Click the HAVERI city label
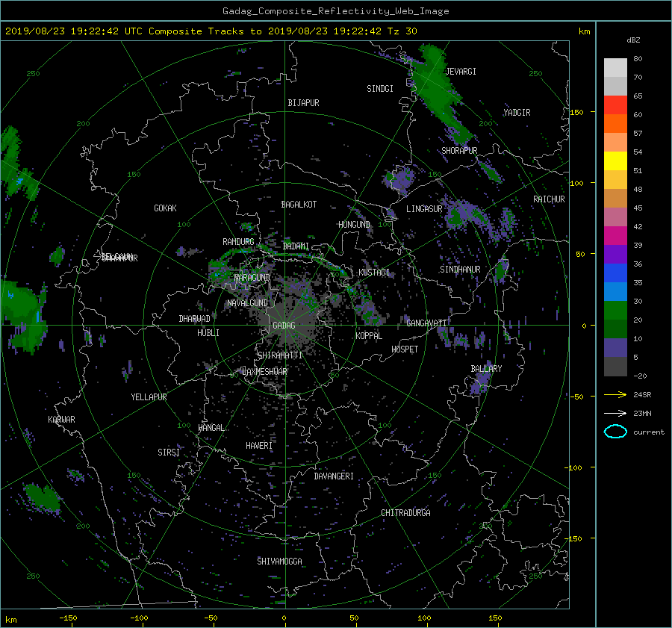 pyautogui.click(x=259, y=447)
